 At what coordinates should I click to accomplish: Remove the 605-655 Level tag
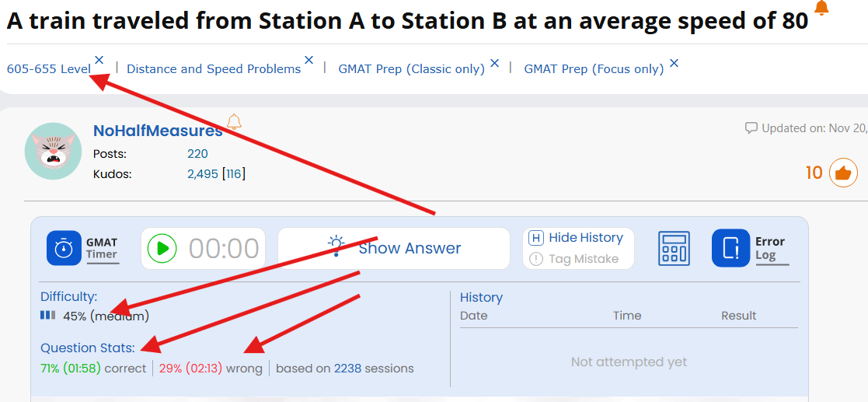pos(99,60)
